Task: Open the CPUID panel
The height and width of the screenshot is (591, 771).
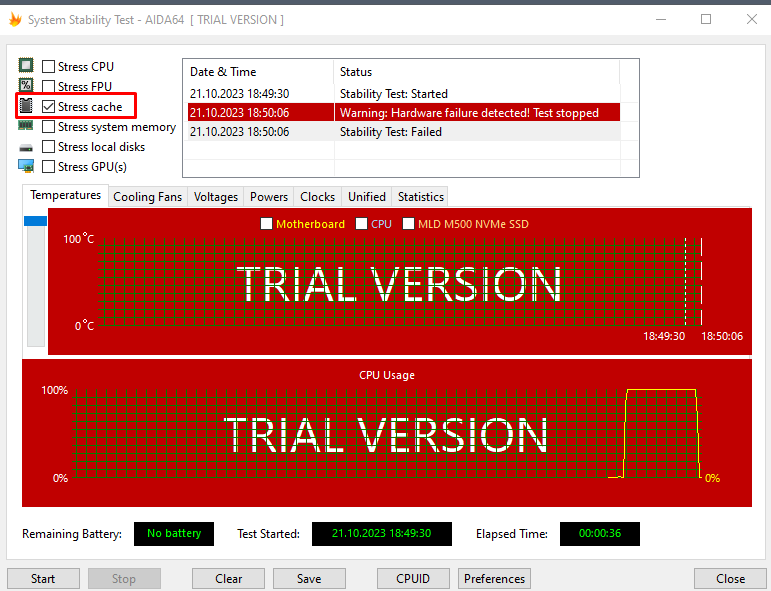Action: (x=413, y=579)
